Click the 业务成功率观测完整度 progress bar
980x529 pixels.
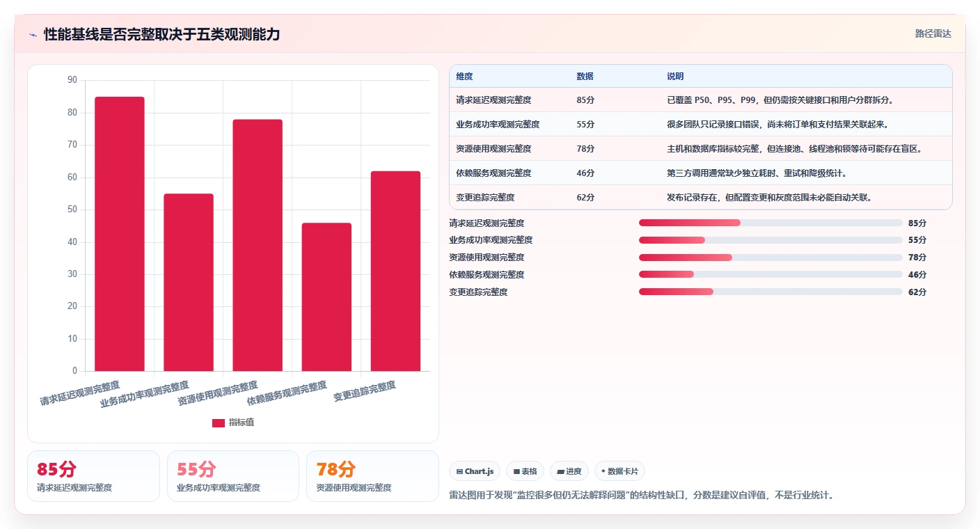coord(770,240)
